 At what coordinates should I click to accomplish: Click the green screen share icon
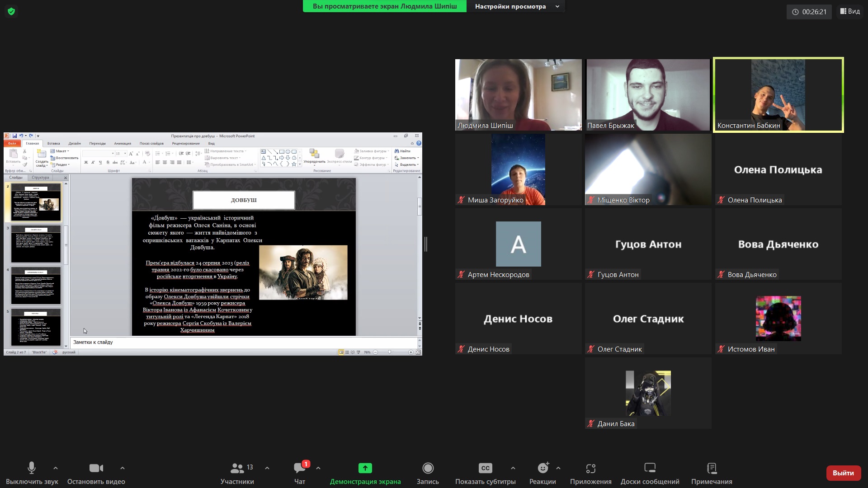(x=365, y=468)
